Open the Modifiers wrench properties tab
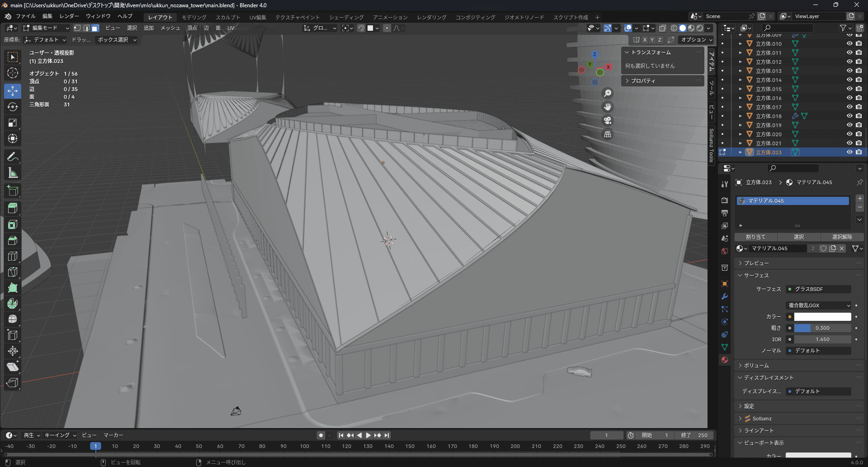The image size is (868, 467). point(725,296)
